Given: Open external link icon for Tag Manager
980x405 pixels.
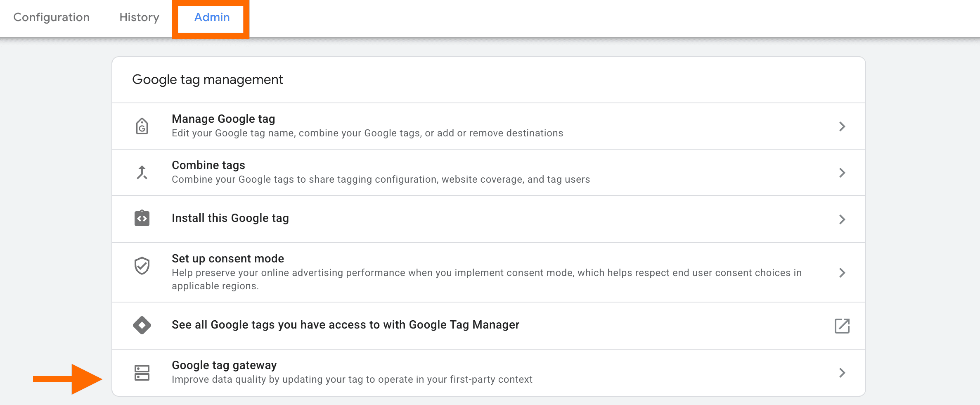Looking at the screenshot, I should (842, 326).
